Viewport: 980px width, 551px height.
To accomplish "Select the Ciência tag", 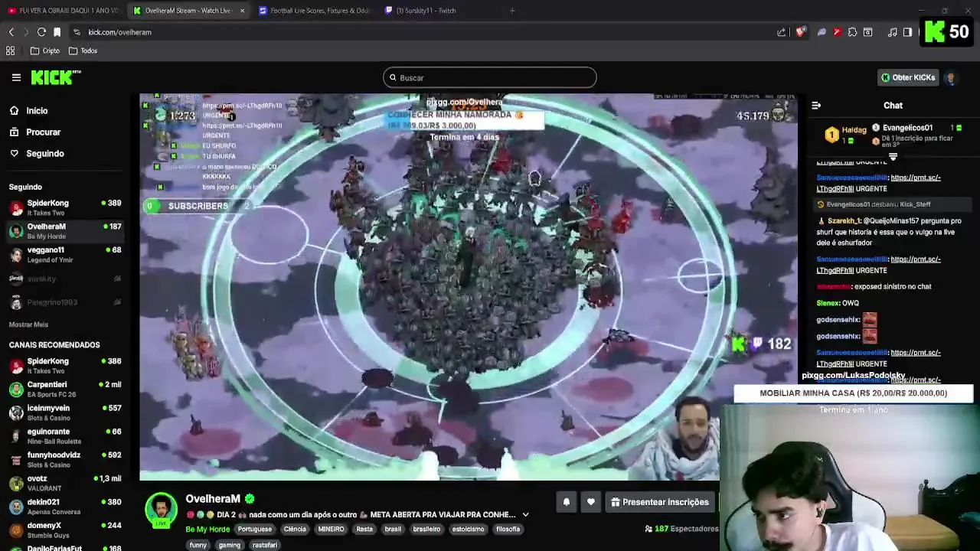I will pos(295,530).
